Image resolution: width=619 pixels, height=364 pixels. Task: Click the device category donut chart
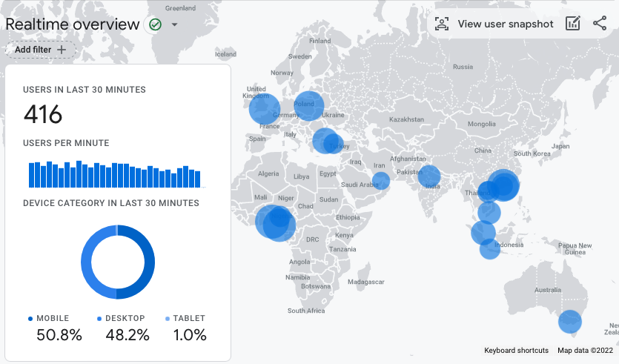[118, 262]
